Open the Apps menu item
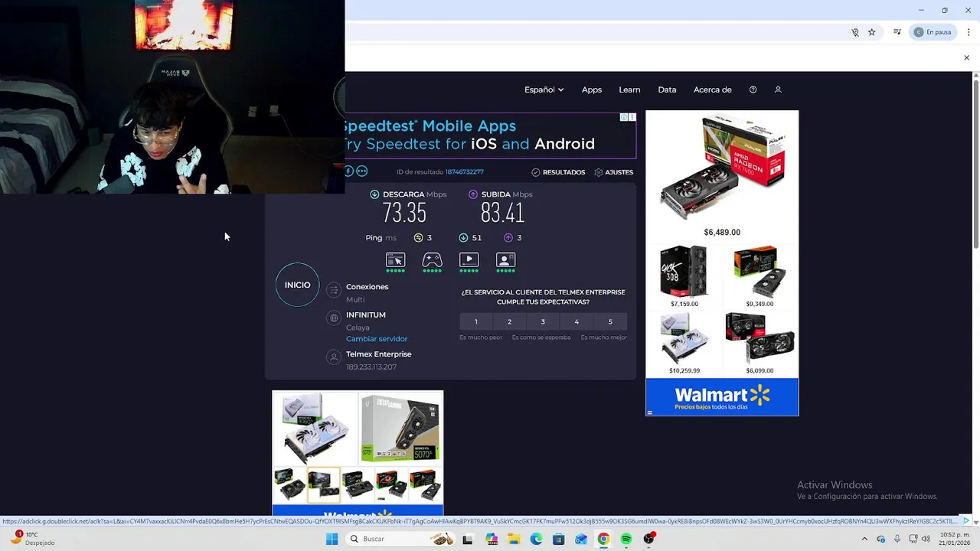Screen dimensions: 980x551 pyautogui.click(x=592, y=90)
